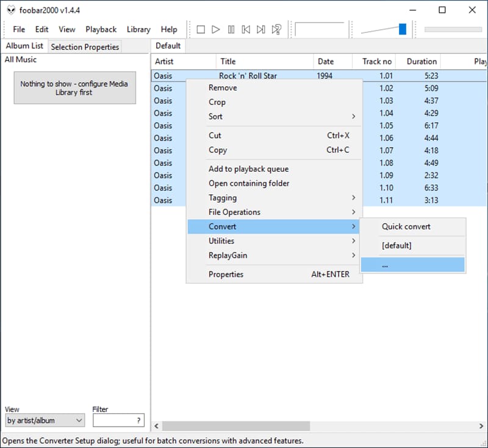Open the Playback menu
The image size is (488, 448).
[x=101, y=29]
